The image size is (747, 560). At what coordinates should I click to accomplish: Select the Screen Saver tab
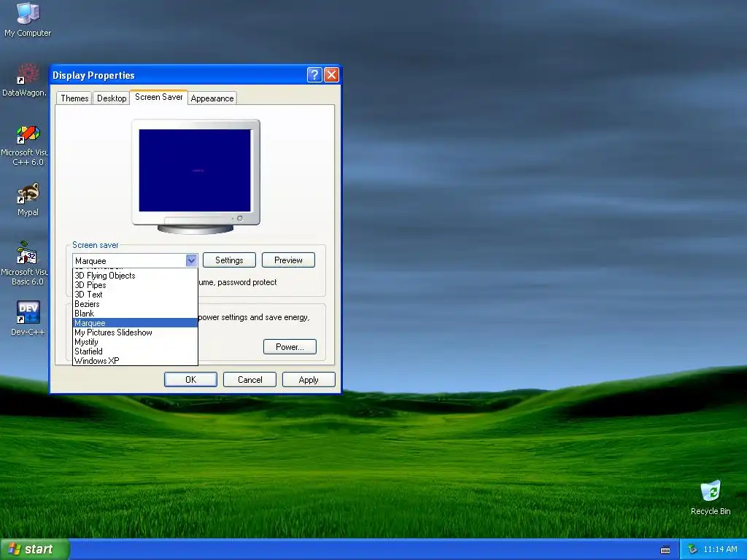[x=158, y=97]
